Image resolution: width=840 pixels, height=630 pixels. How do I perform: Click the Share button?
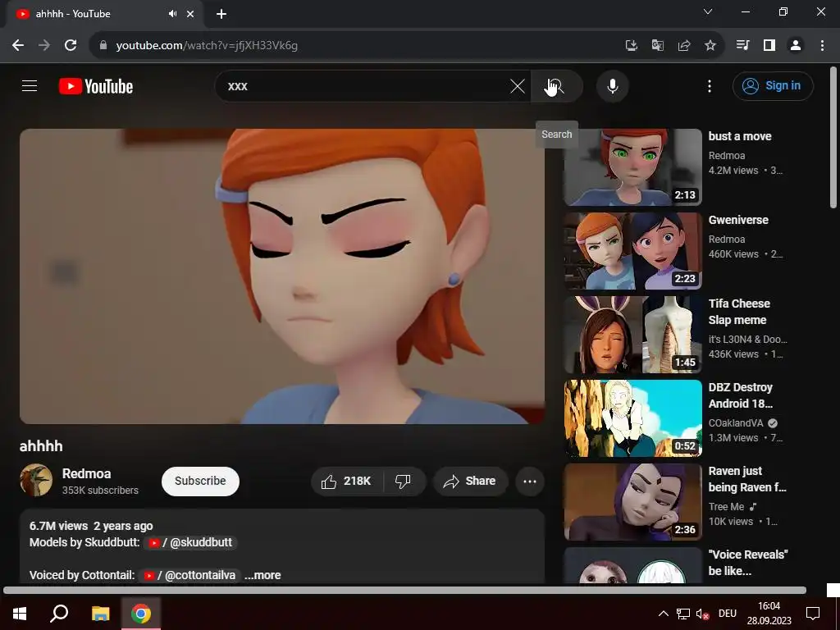pos(469,481)
